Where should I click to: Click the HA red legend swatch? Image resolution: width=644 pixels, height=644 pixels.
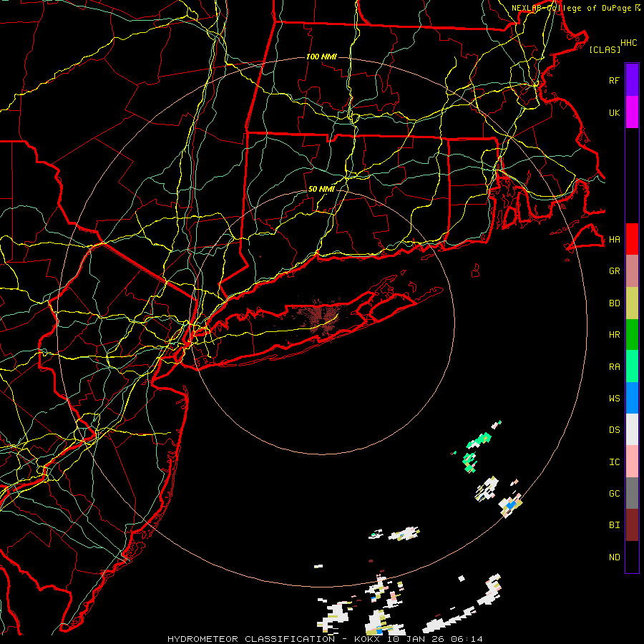[x=632, y=239]
